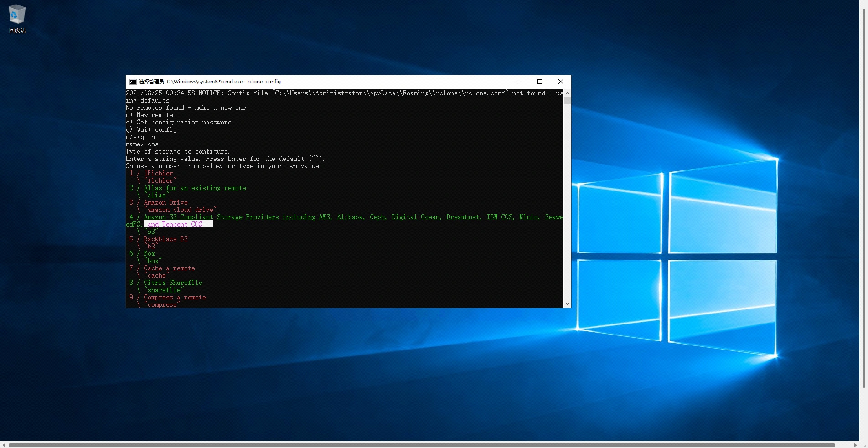Viewport: 868px width, 448px height.
Task: Click the bottom horizontal scrollbar right arrow
Action: pos(855,445)
